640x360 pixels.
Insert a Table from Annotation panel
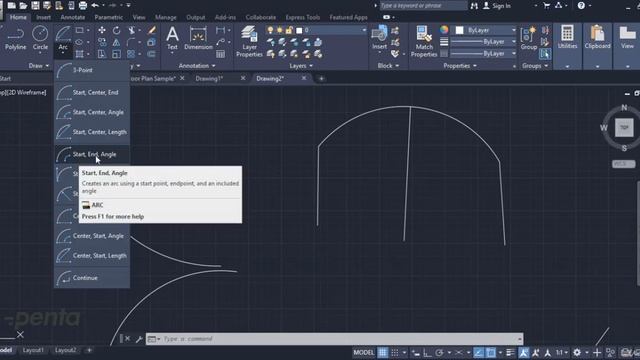point(220,54)
